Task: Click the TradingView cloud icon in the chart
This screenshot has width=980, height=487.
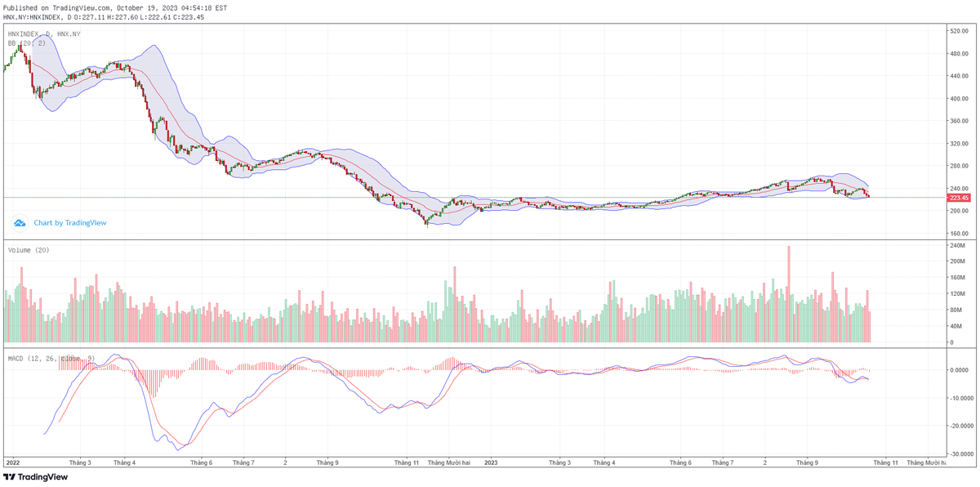Action: coord(20,222)
